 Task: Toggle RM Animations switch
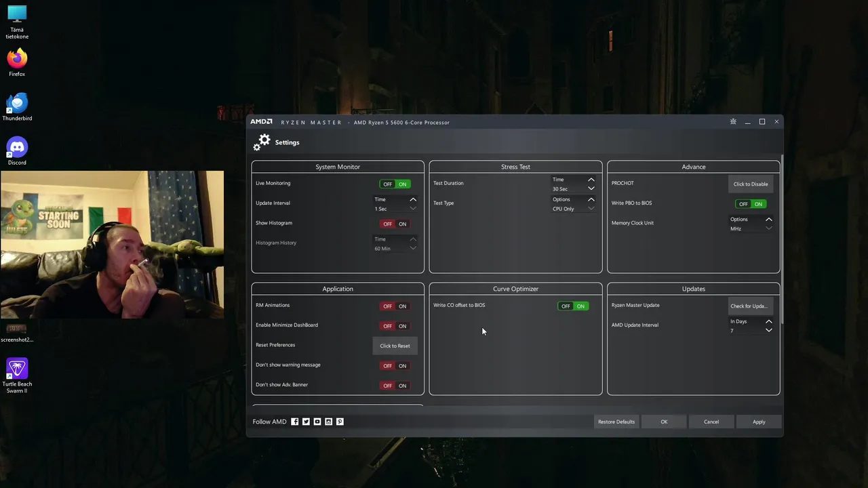(x=395, y=306)
